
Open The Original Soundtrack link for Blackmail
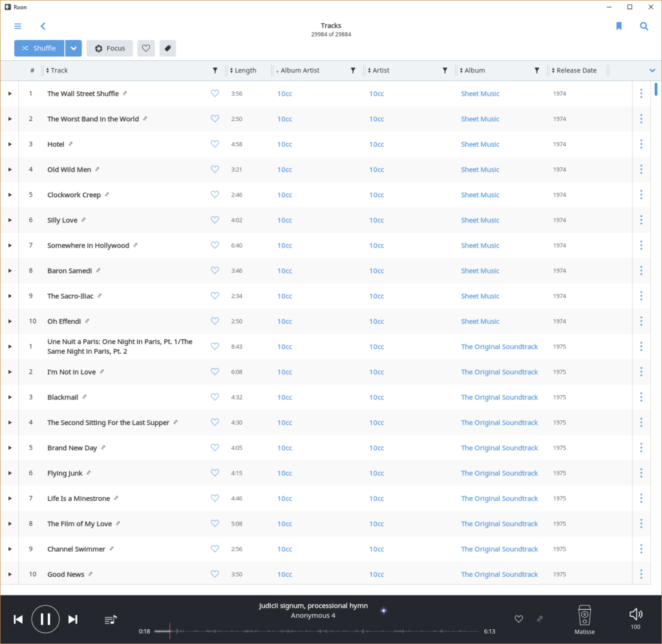pyautogui.click(x=500, y=398)
